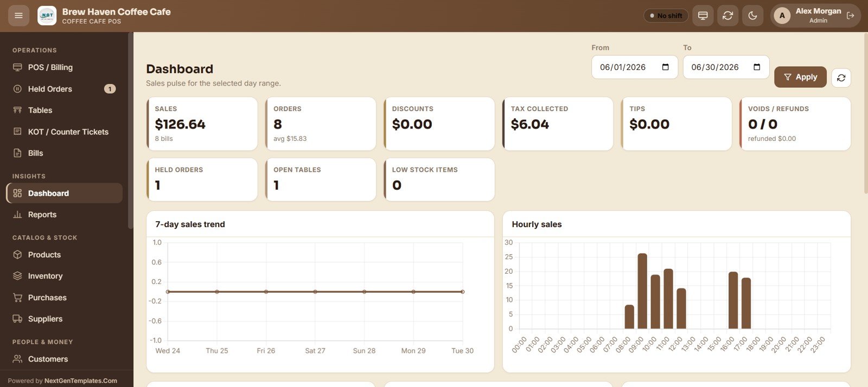Click the user avatar letter A
Viewport: 868px width, 387px height.
(x=782, y=16)
